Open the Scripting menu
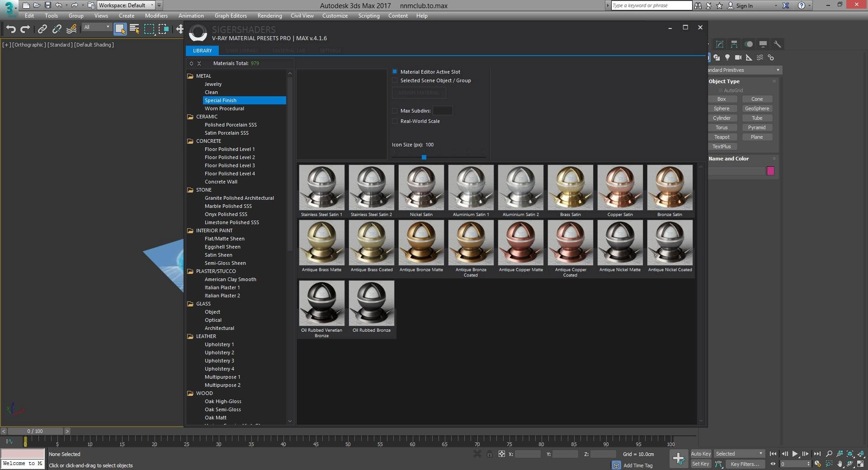This screenshot has height=470, width=868. click(x=369, y=15)
